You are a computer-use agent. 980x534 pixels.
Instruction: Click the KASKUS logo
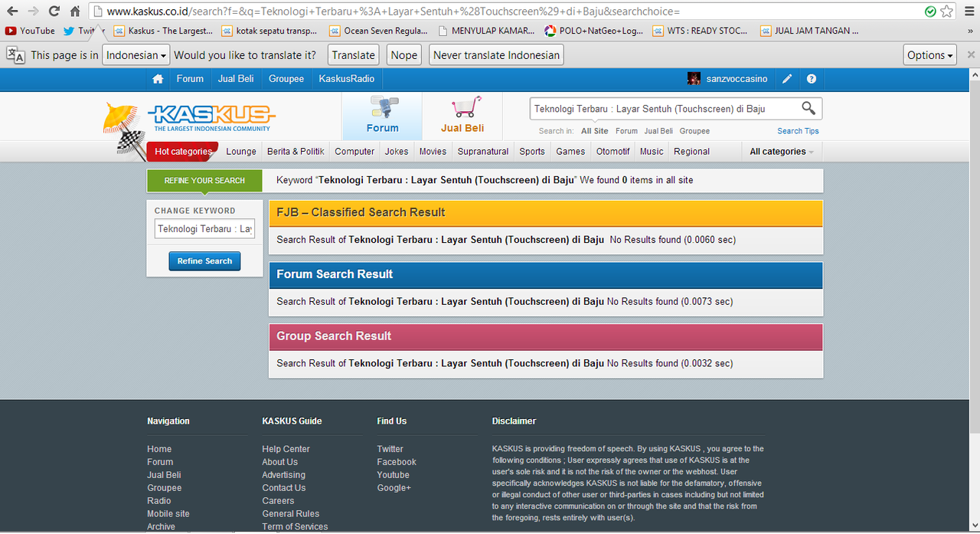pos(211,117)
